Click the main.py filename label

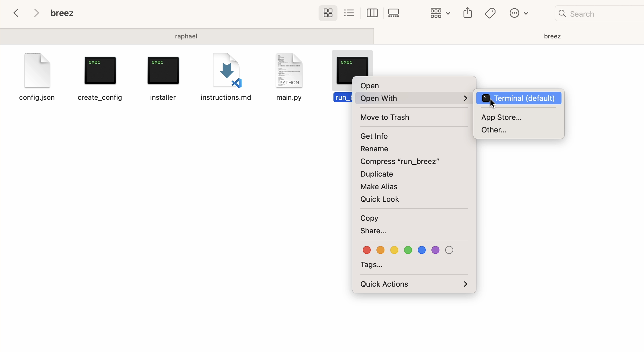[x=289, y=97]
